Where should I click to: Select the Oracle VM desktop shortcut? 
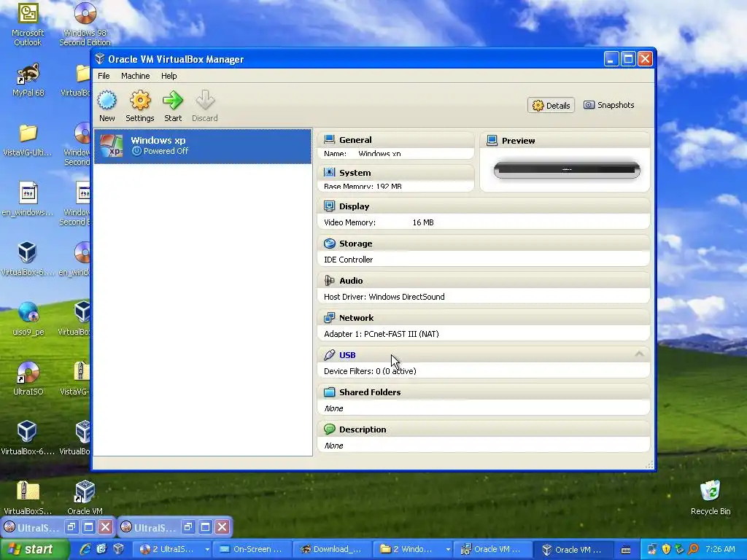click(x=85, y=492)
